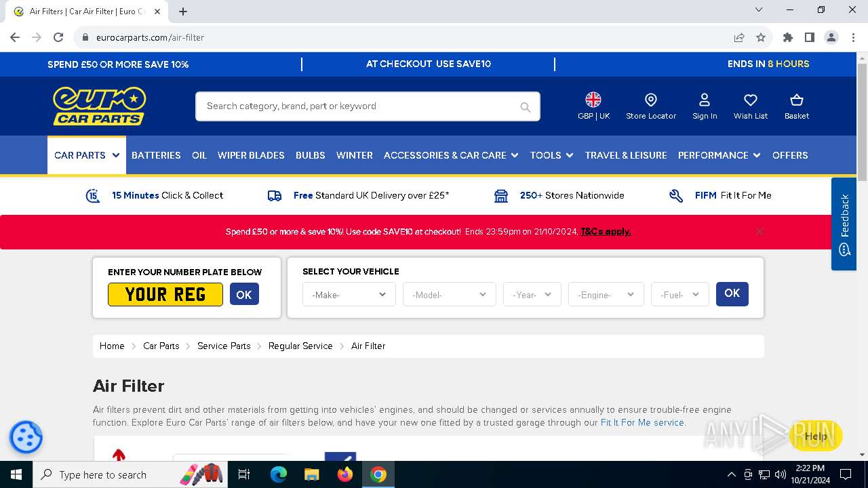Click the Free Delivery truck icon
Screen dimensions: 868x488
275,196
